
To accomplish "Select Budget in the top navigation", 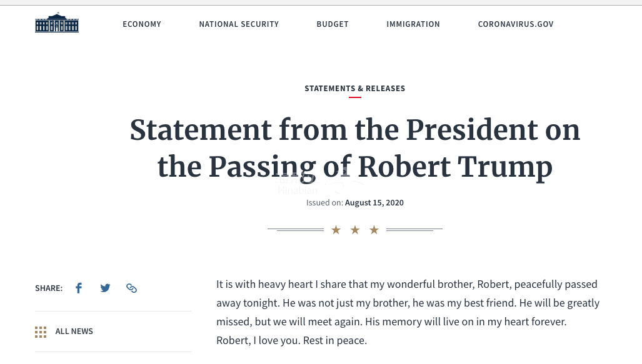I will tap(333, 24).
